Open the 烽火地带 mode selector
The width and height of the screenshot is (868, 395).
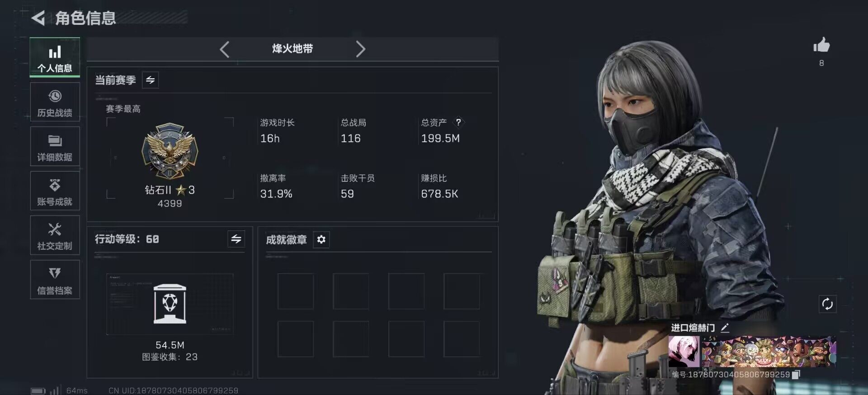pos(292,49)
